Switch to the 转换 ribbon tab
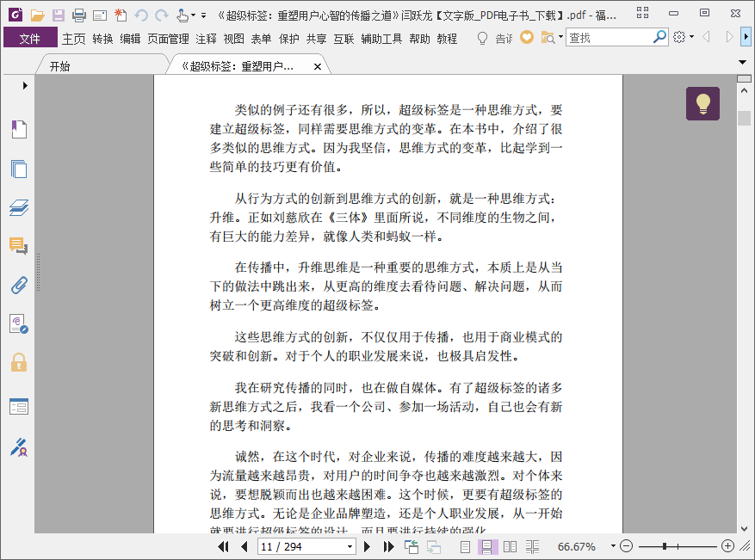Image resolution: width=755 pixels, height=560 pixels. 102,39
